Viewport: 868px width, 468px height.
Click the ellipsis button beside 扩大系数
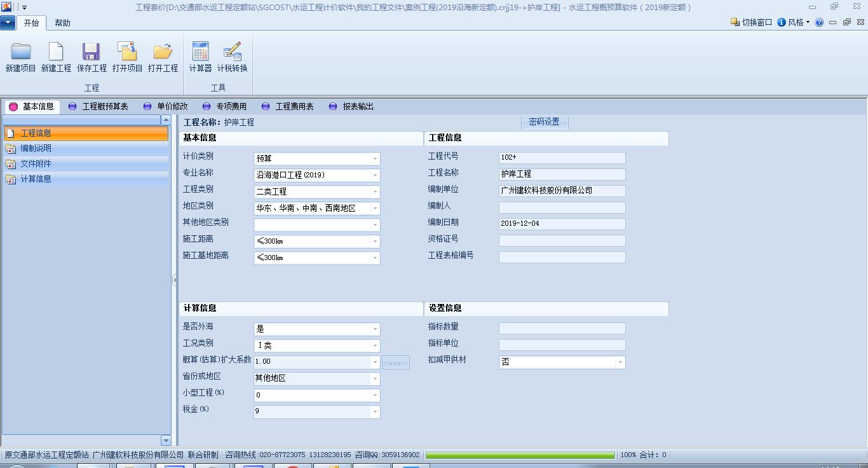point(396,362)
